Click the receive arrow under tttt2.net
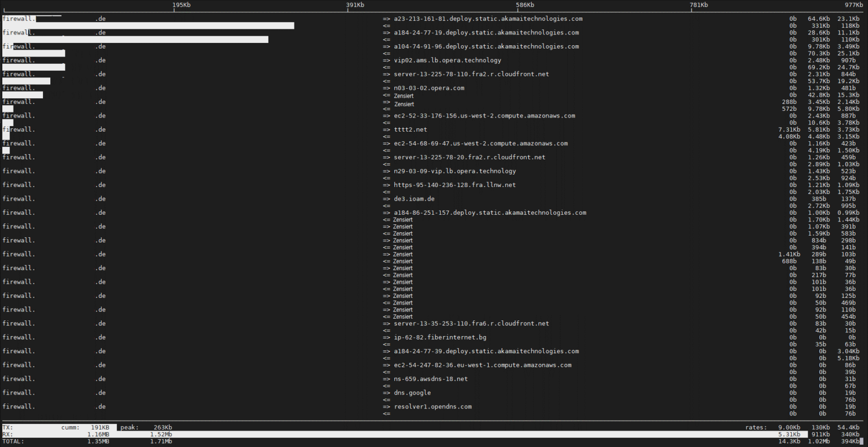Screen dimensions: 868x447 (388, 136)
